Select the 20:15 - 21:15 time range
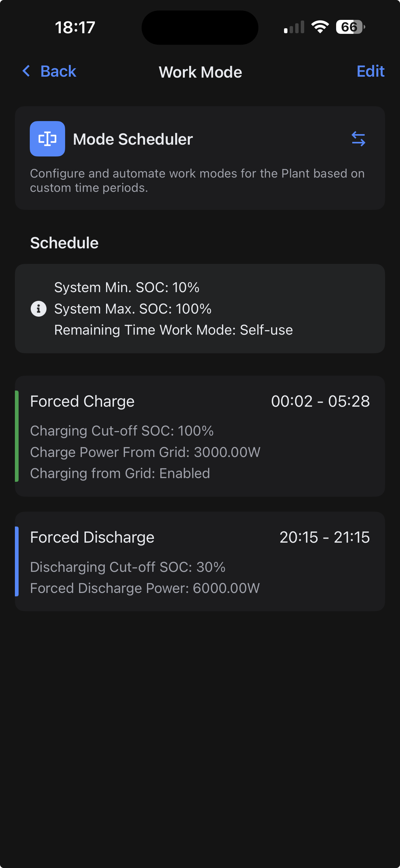 (325, 537)
